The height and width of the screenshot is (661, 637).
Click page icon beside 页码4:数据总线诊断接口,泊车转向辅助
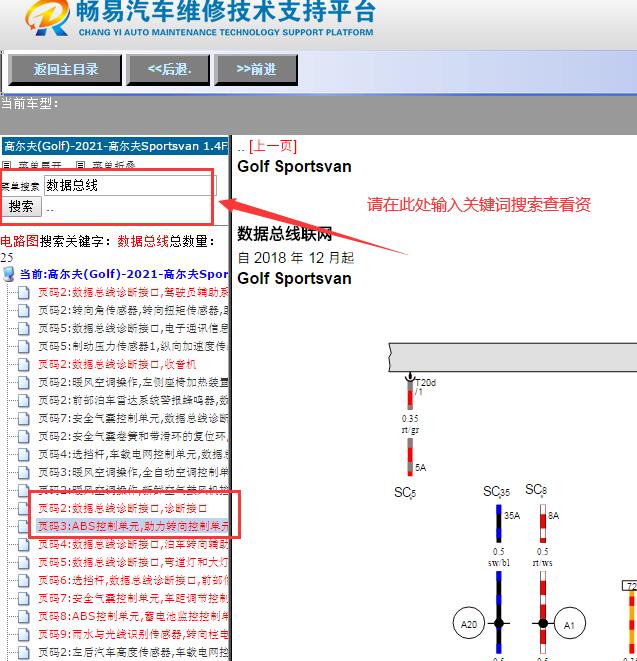[x=24, y=544]
